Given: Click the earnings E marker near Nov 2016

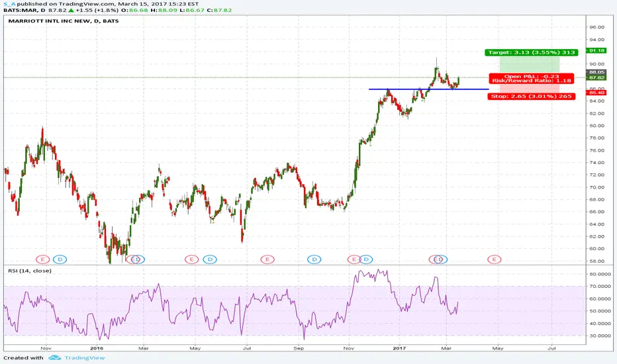Looking at the screenshot, I should click(354, 259).
